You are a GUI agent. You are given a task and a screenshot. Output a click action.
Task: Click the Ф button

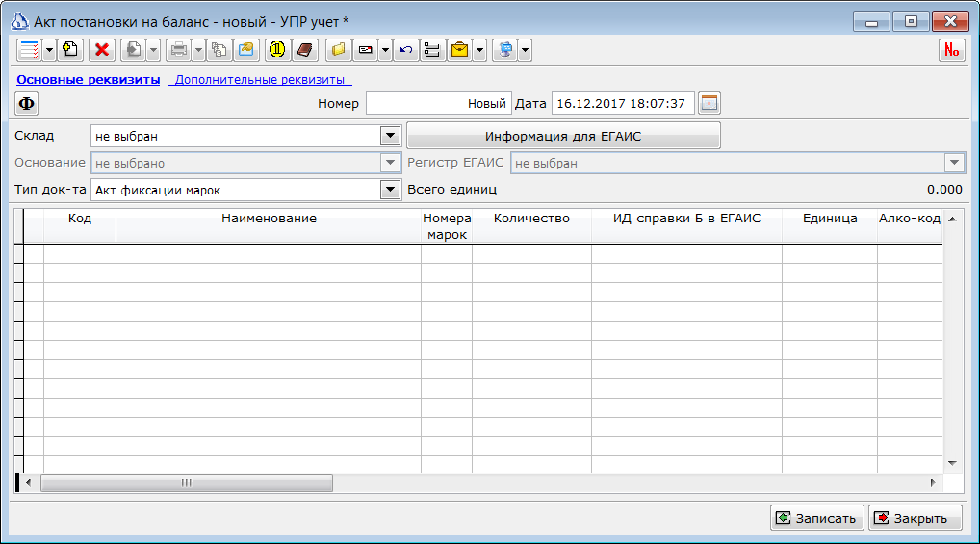coord(26,103)
